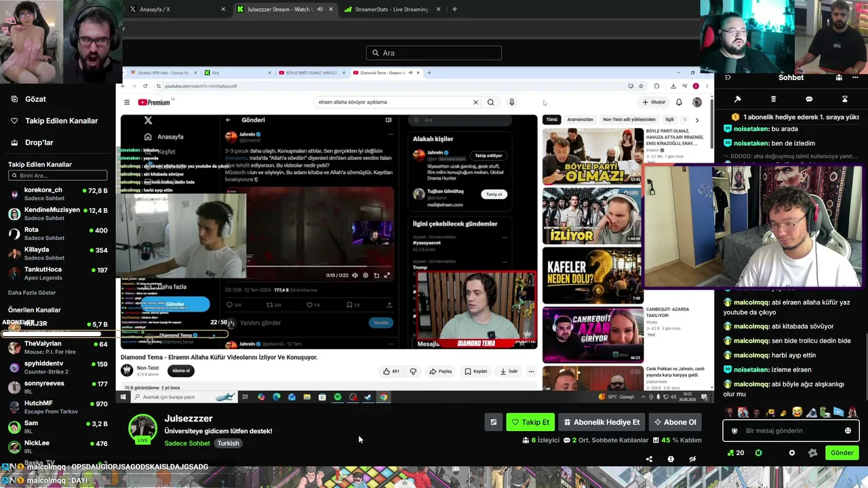Click the trash clear-chat icon
Screen dimensions: 868x488
coord(773,99)
